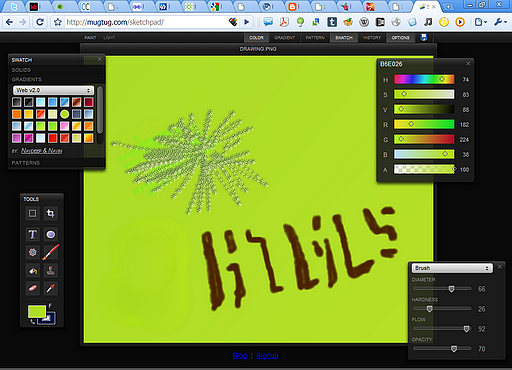This screenshot has height=370, width=512.
Task: Open the Signup link
Action: pos(267,355)
